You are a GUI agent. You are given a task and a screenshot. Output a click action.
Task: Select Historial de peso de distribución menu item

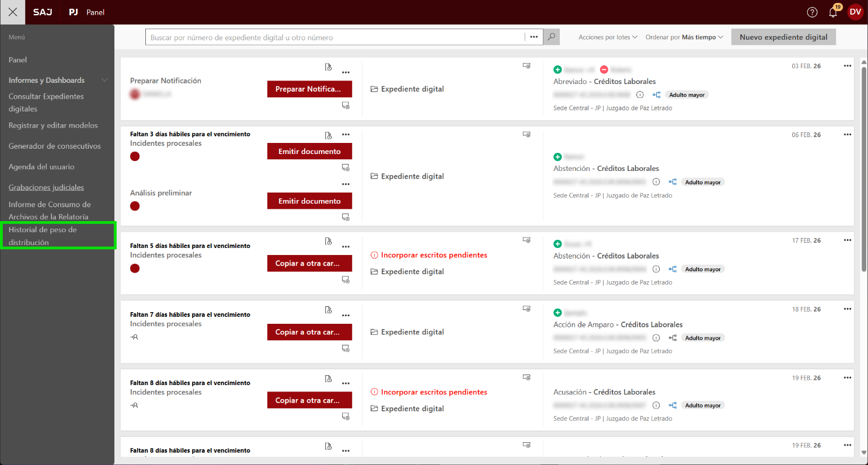coord(43,236)
